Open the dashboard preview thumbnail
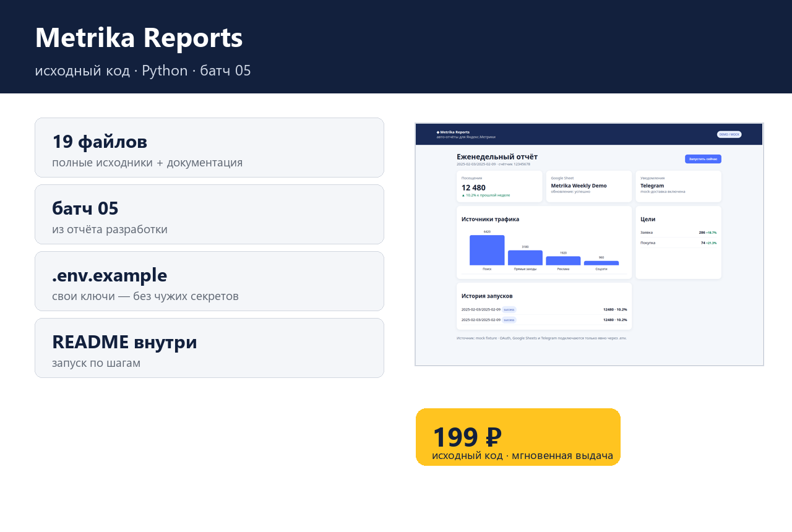Image resolution: width=792 pixels, height=532 pixels. [589, 244]
